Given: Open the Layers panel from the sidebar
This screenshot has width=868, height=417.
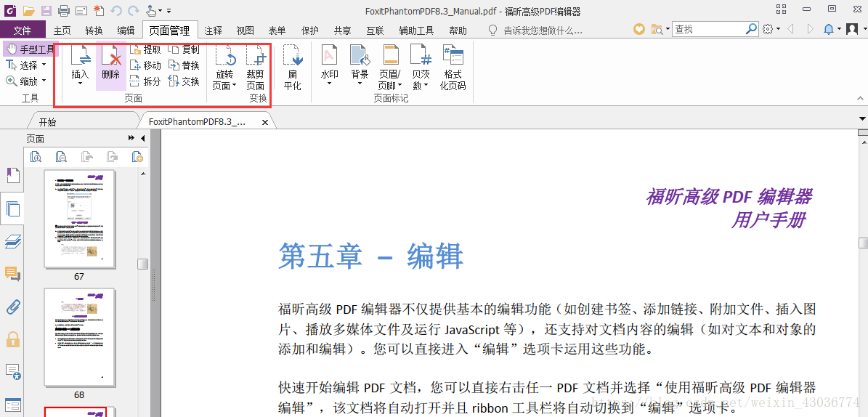Looking at the screenshot, I should [x=12, y=242].
